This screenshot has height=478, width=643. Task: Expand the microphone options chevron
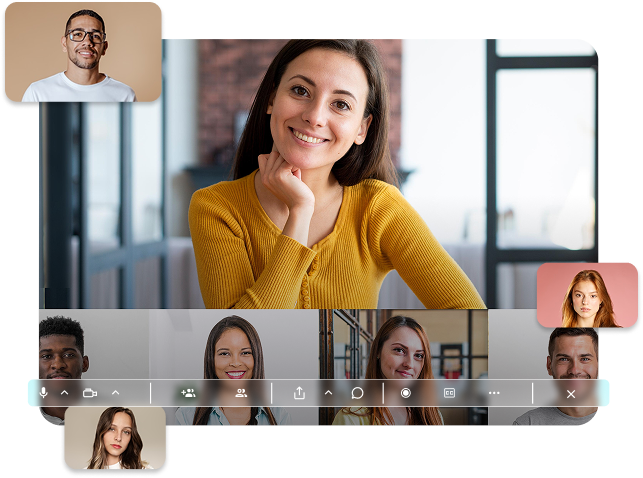point(65,393)
